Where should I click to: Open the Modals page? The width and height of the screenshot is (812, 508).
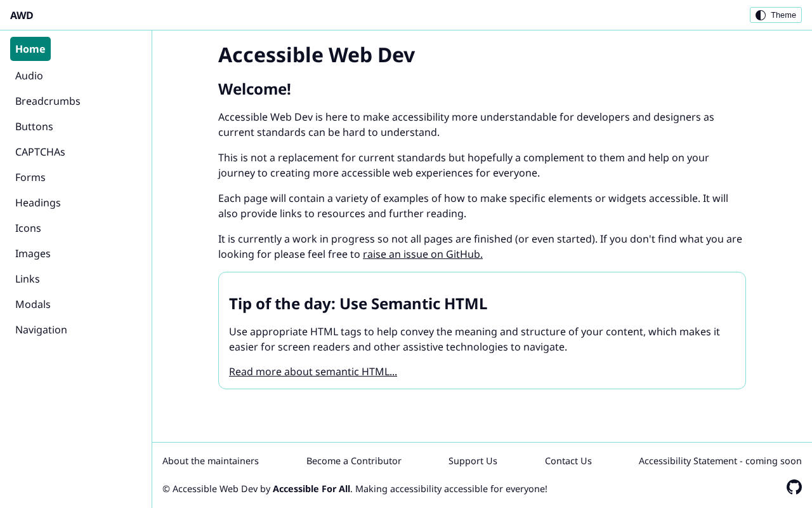pyautogui.click(x=33, y=304)
